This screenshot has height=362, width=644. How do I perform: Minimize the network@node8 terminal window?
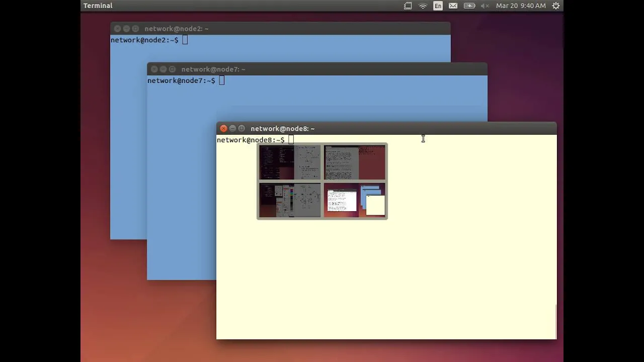point(232,129)
